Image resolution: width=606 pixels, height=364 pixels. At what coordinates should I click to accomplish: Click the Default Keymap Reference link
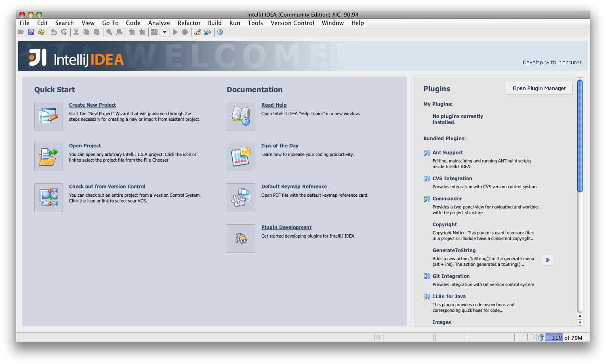click(294, 187)
